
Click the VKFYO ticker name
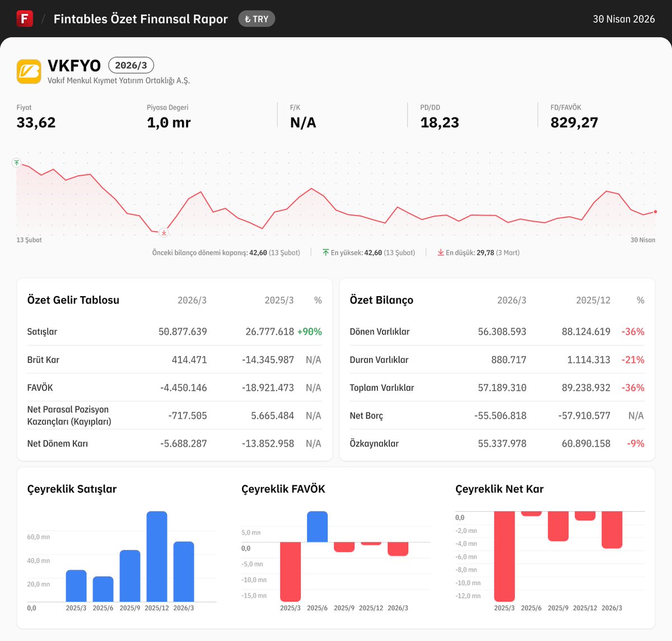point(74,65)
